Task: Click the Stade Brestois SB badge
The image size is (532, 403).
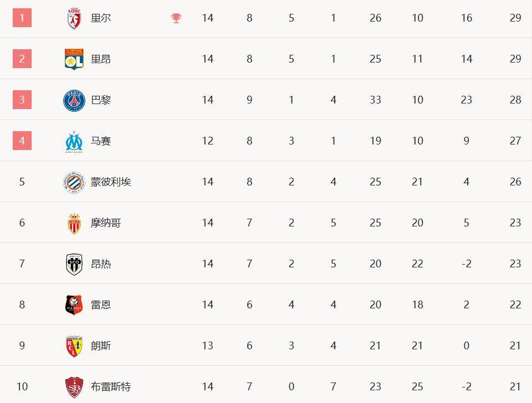Action: pos(74,387)
